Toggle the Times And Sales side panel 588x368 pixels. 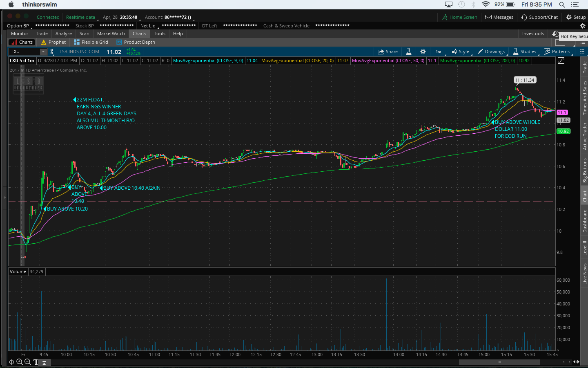pyautogui.click(x=585, y=97)
